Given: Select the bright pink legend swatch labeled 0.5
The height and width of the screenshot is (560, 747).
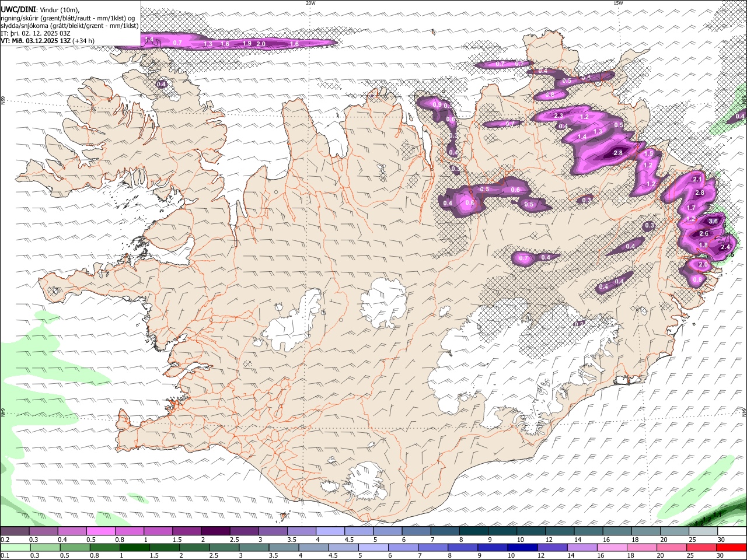Looking at the screenshot, I should point(100,531).
